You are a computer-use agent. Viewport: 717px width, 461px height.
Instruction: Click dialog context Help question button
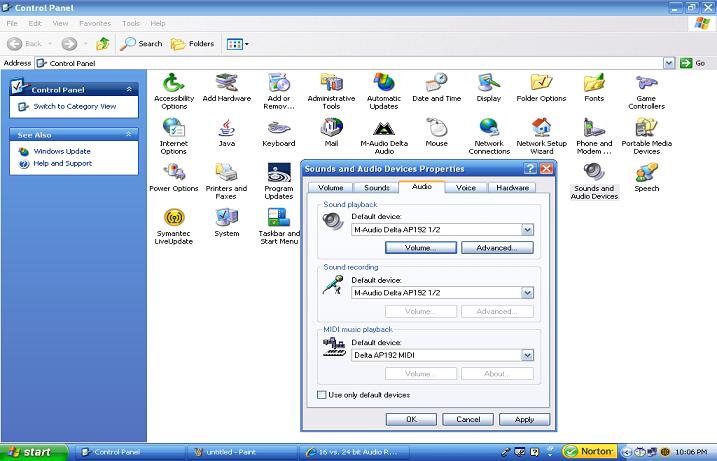click(530, 169)
